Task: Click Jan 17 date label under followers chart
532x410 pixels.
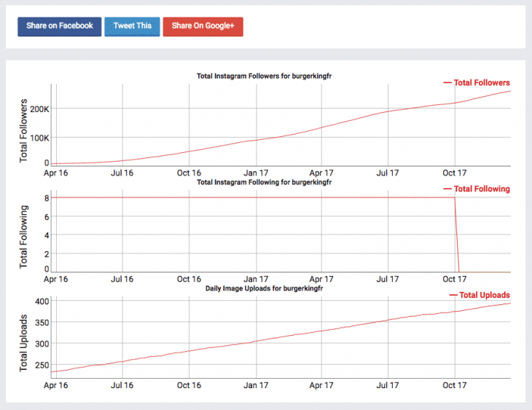Action: (255, 173)
